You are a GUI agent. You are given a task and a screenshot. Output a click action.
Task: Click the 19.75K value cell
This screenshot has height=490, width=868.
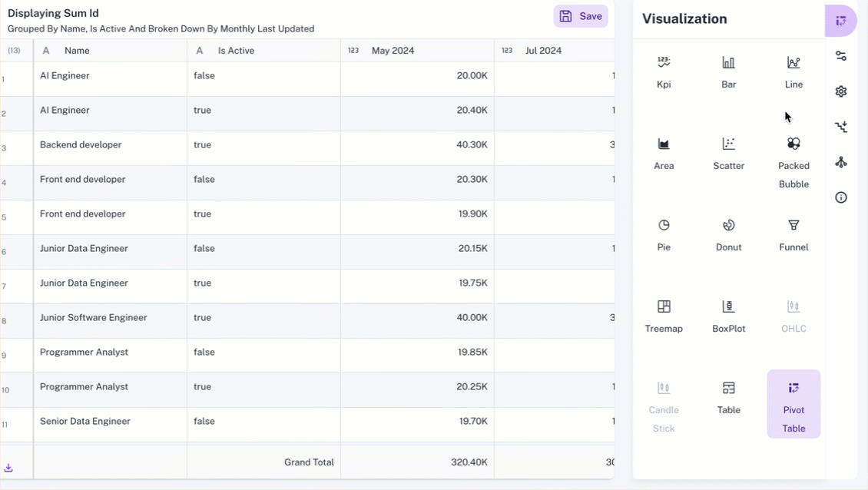tap(417, 286)
